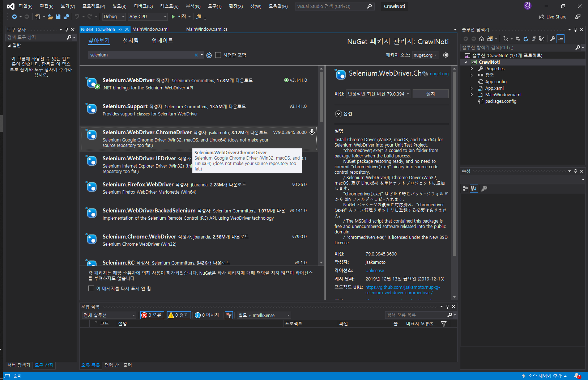Refresh Solution Explorer

(526, 39)
